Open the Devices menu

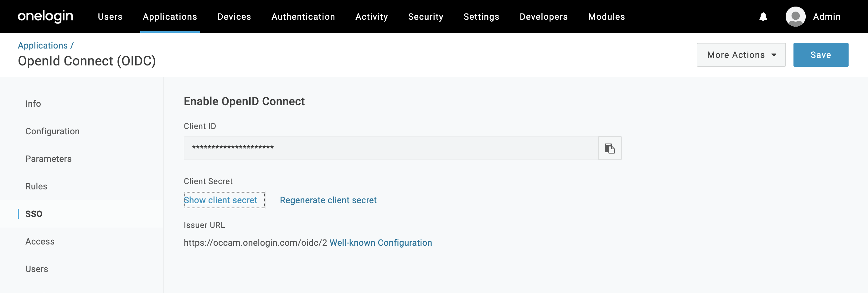pyautogui.click(x=234, y=17)
